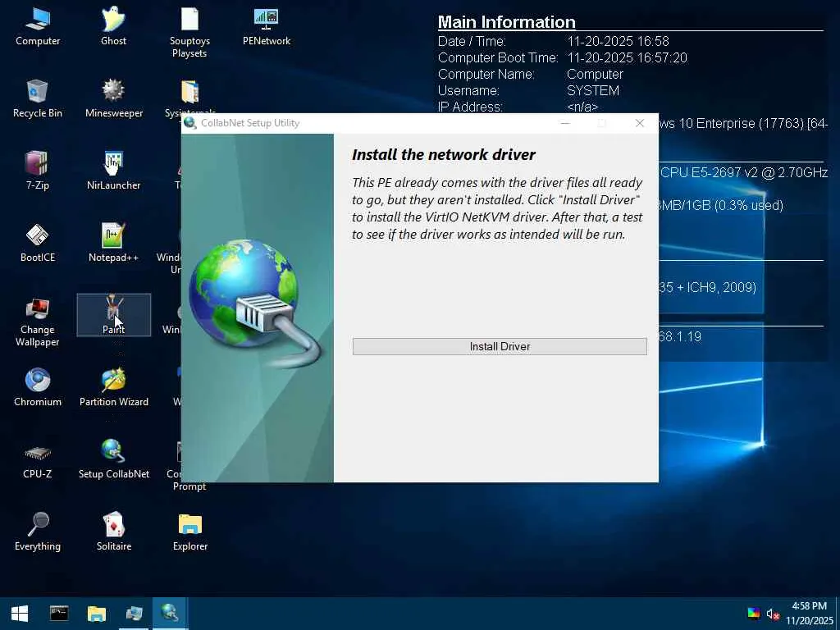840x630 pixels.
Task: Select the Souptoys Playsets file icon
Action: click(189, 32)
